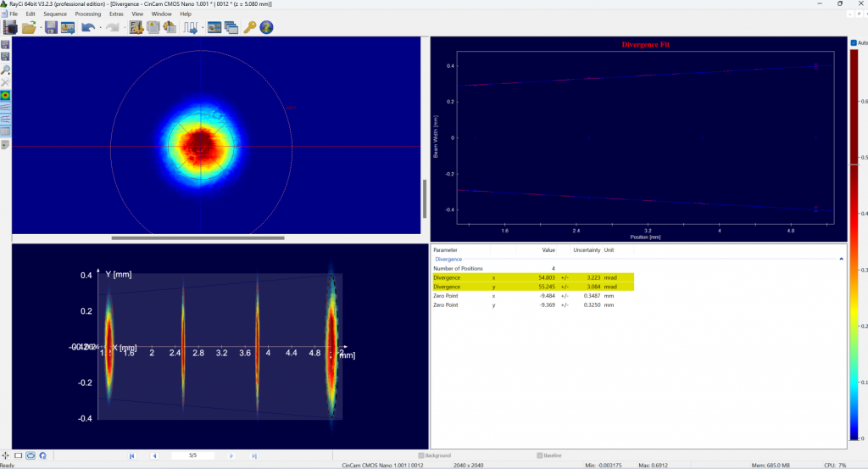Screen dimensions: 868x469
Task: Open the window layout icon in toolbar
Action: 214,27
